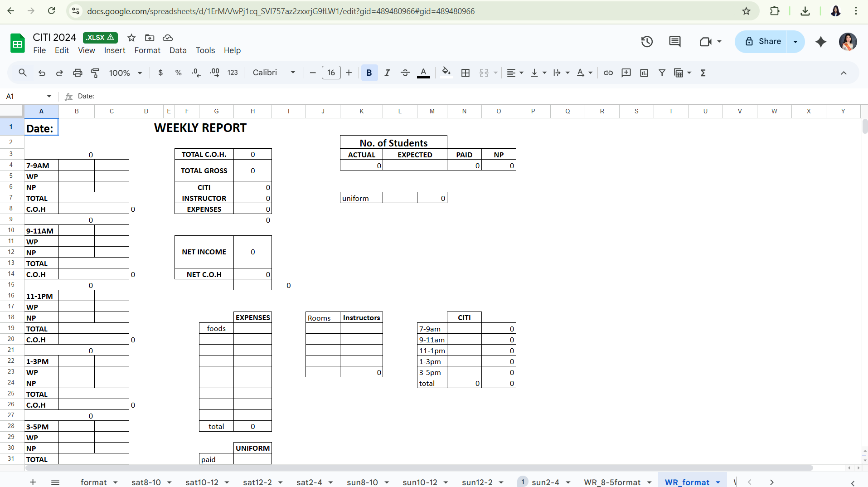
Task: Open the Calibri font dropdown
Action: [x=274, y=73]
